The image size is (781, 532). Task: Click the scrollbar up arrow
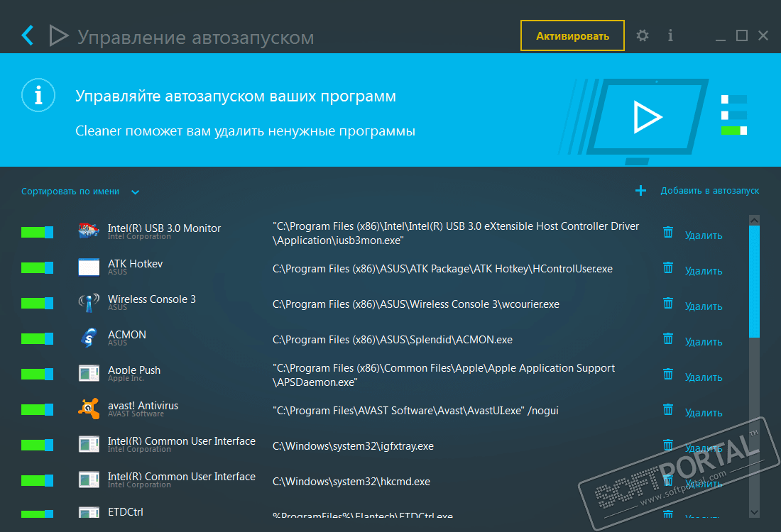[754, 220]
